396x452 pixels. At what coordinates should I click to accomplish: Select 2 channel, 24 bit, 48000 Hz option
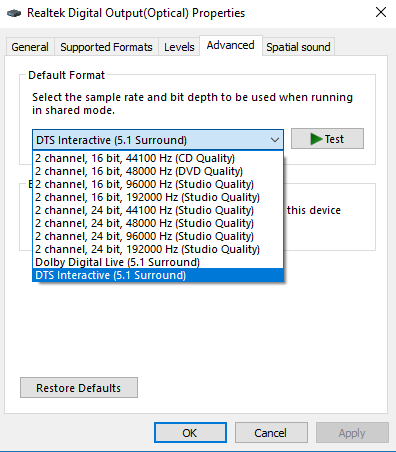(x=158, y=223)
